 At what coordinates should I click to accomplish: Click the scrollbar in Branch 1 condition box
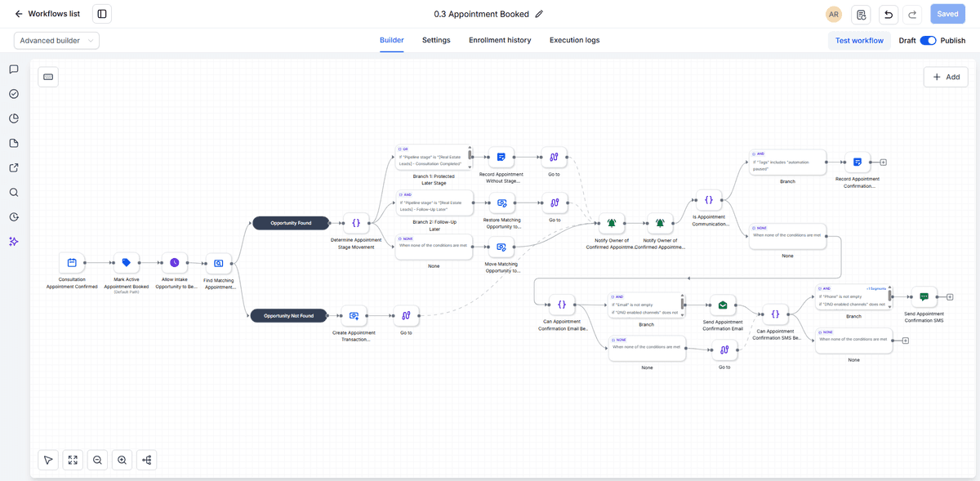coord(470,157)
